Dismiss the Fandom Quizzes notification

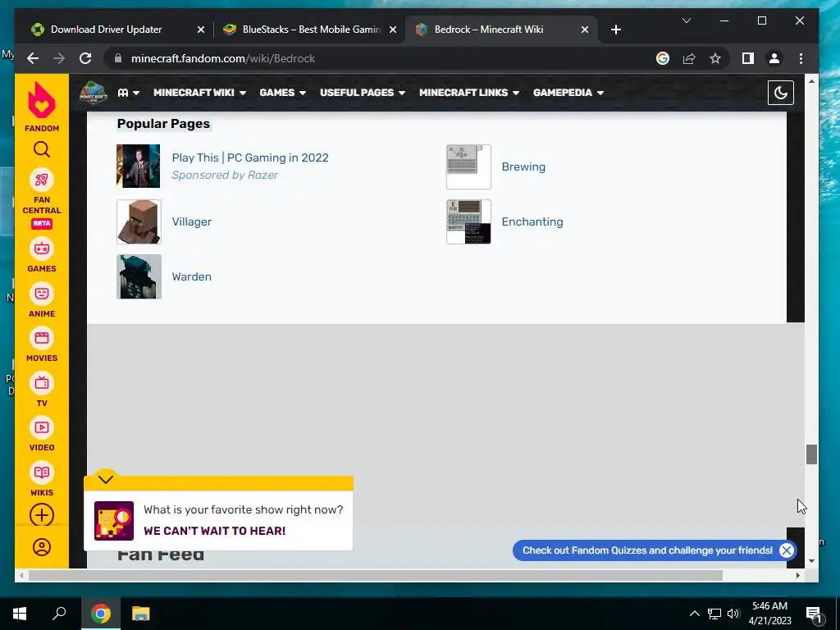tap(787, 550)
